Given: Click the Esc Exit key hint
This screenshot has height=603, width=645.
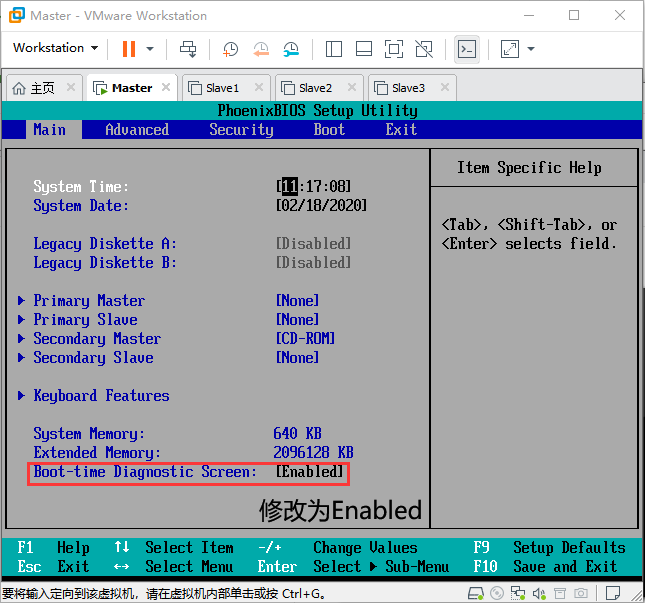Looking at the screenshot, I should pos(53,566).
